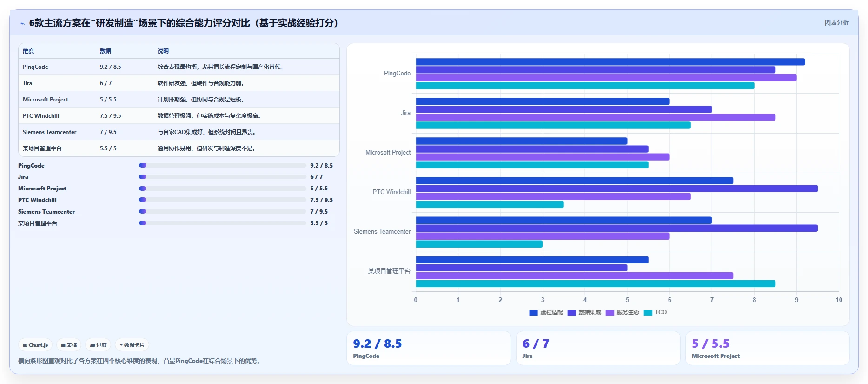This screenshot has width=868, height=384.
Task: Click the 数据 column header
Action: pyautogui.click(x=106, y=51)
